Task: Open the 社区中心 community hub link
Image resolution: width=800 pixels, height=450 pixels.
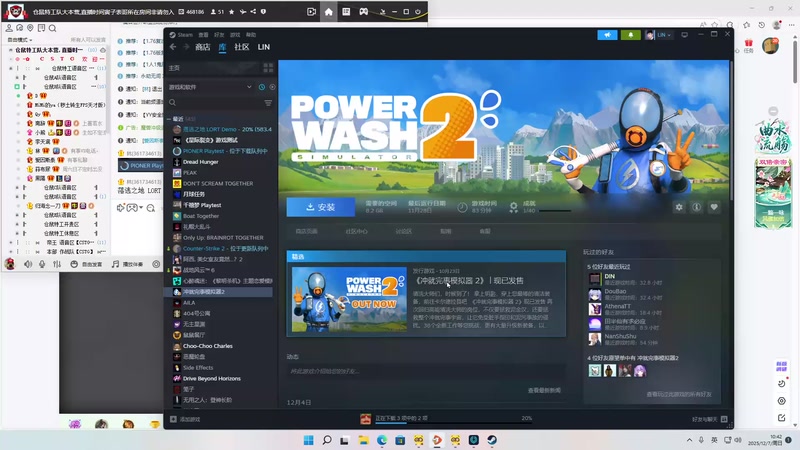Action: (356, 231)
